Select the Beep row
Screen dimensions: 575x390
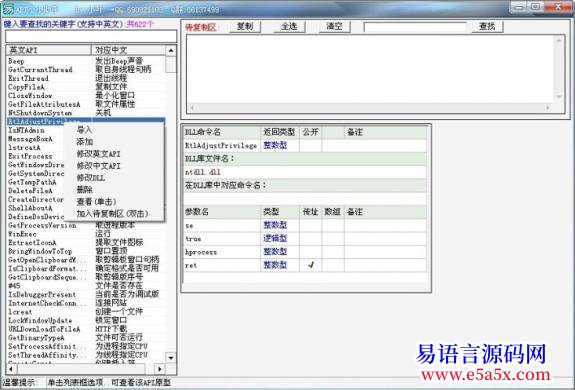[x=86, y=61]
